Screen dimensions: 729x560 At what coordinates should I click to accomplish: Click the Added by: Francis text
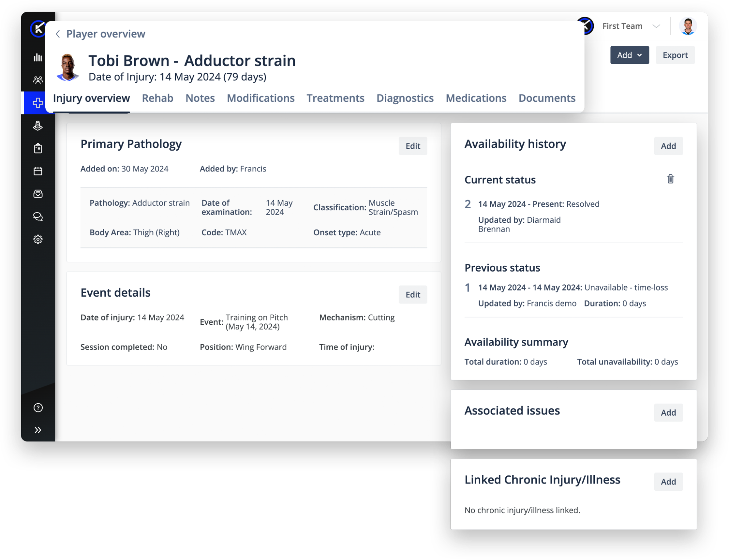click(233, 169)
